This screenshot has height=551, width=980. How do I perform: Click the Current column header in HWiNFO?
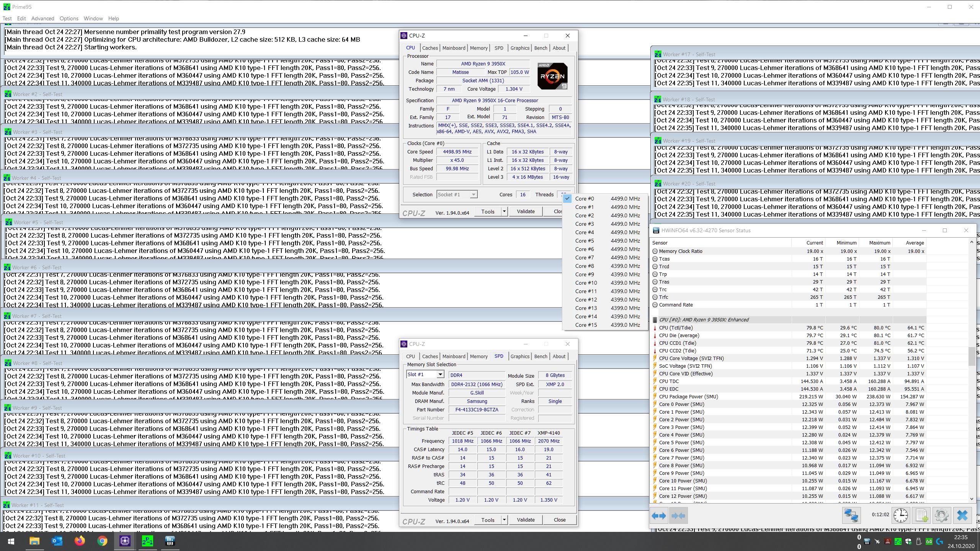click(x=808, y=243)
